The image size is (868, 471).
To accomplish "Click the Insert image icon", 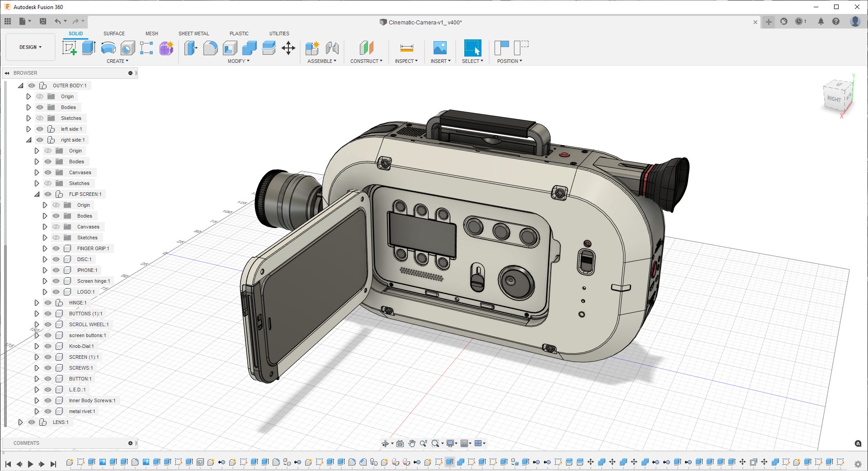I will (440, 48).
